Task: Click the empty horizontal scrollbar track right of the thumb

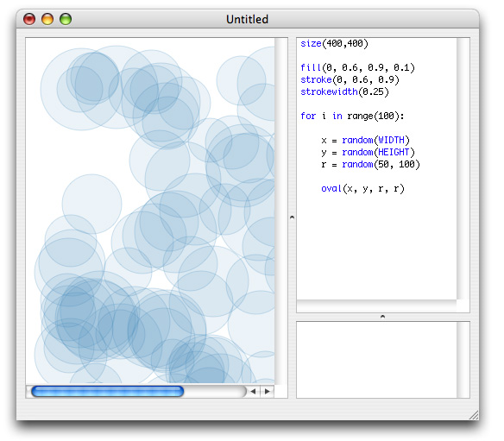Action: [214, 391]
